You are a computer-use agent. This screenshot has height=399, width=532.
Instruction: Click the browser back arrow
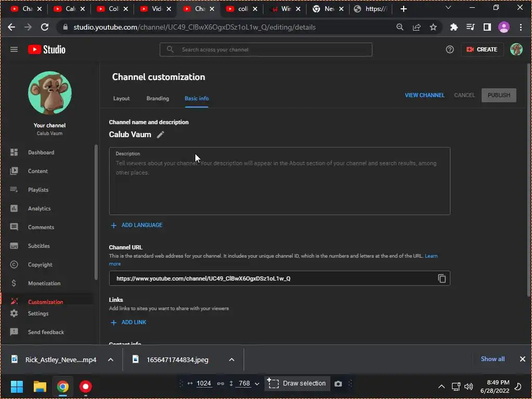tap(11, 27)
